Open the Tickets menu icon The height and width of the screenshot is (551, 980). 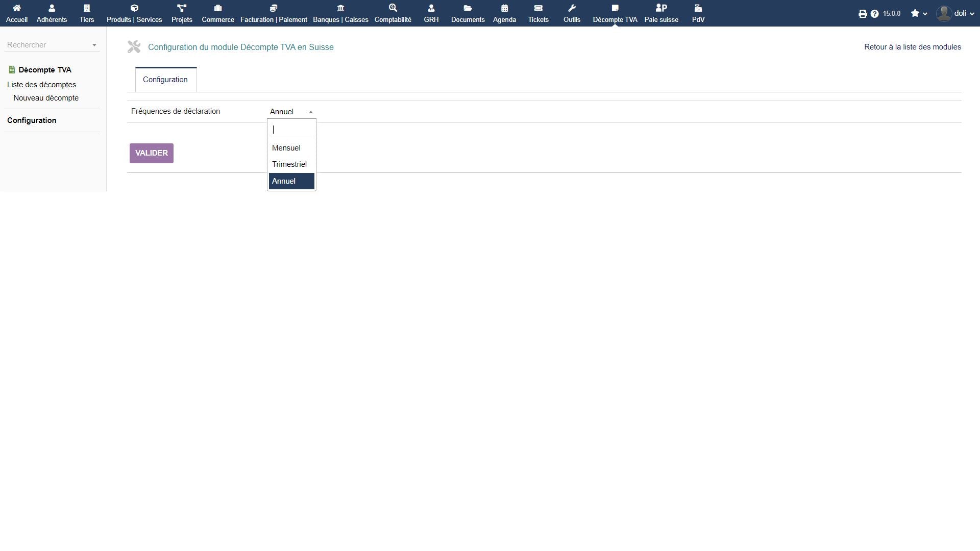tap(538, 8)
